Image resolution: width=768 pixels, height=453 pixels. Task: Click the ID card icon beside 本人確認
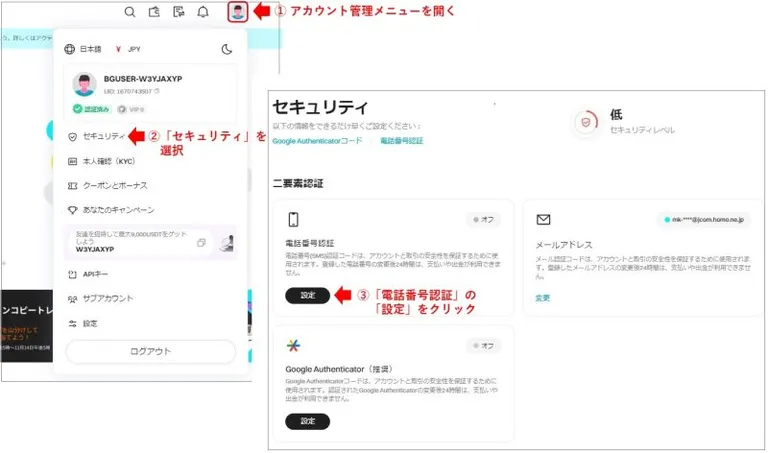[x=72, y=161]
